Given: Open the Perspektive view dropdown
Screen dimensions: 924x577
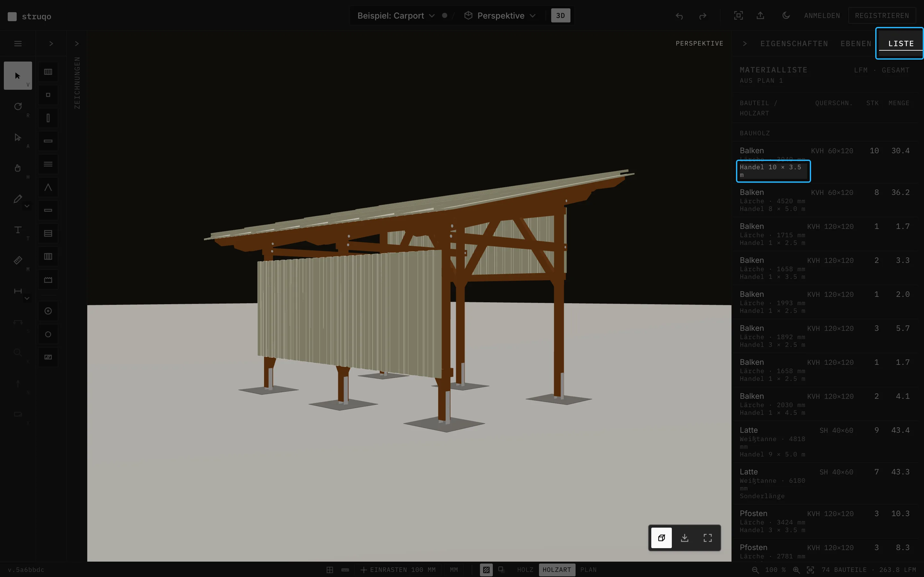Looking at the screenshot, I should (x=500, y=16).
